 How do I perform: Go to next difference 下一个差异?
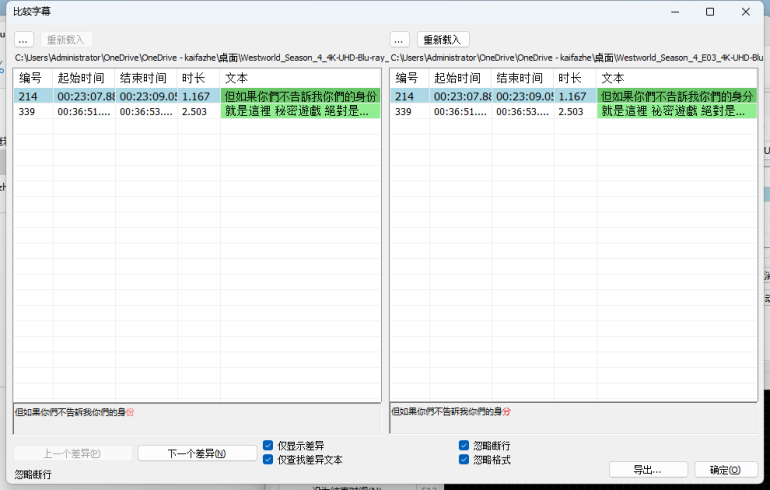(x=197, y=454)
